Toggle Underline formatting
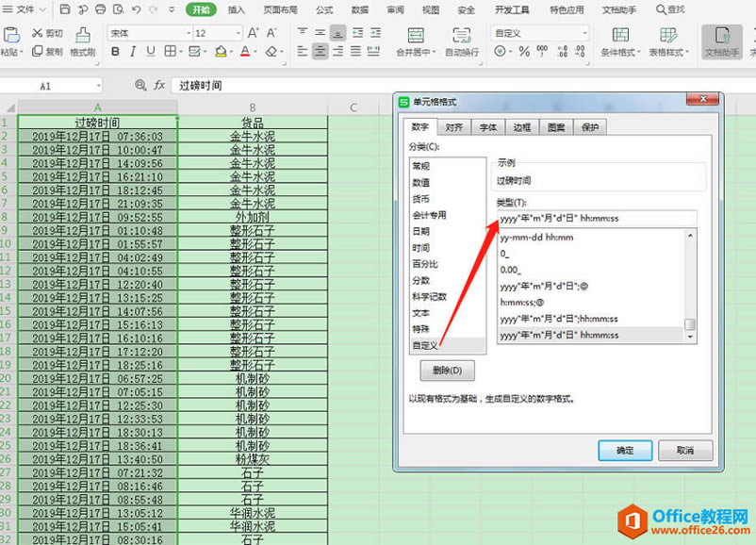This screenshot has height=545, width=756. [x=151, y=51]
